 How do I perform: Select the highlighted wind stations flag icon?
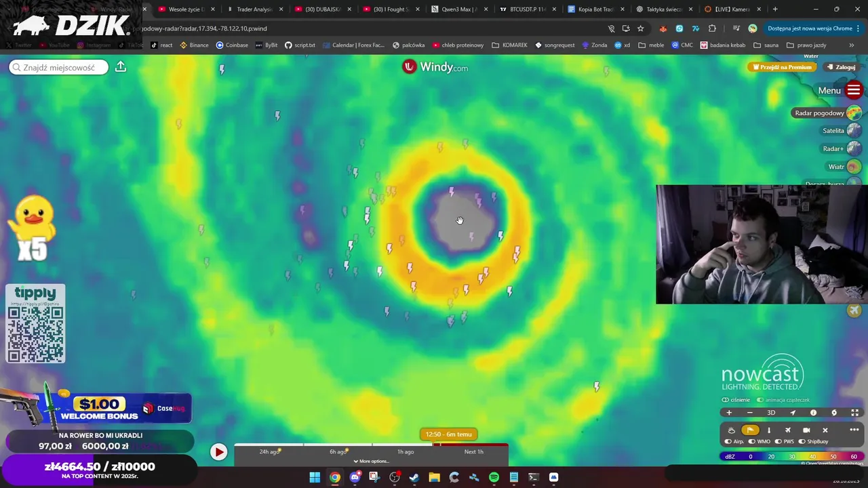[750, 430]
